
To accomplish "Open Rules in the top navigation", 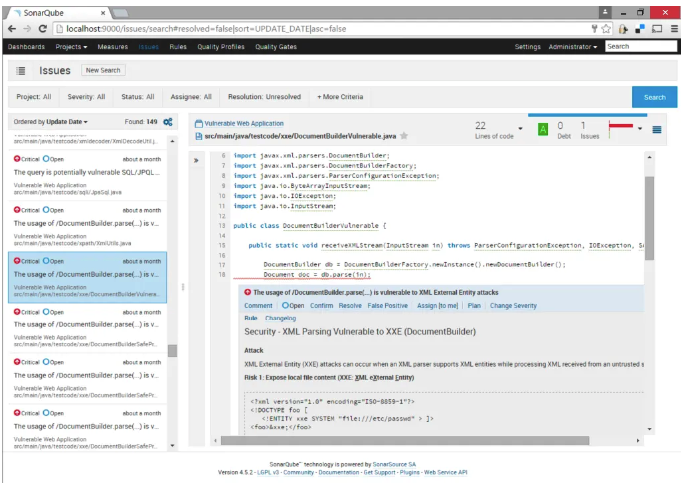I will 178,46.
